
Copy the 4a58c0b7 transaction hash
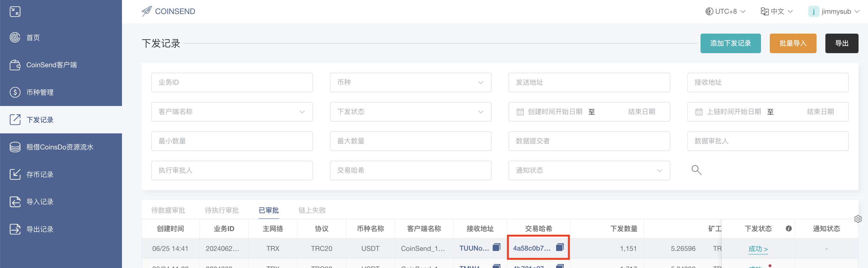coord(560,248)
